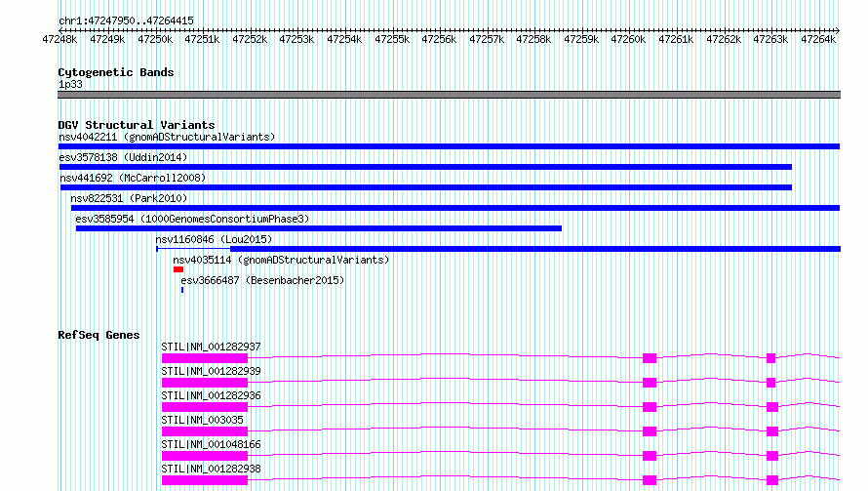Click middle exon near 47260k of NM_001282937
The width and height of the screenshot is (868, 491).
pos(650,358)
